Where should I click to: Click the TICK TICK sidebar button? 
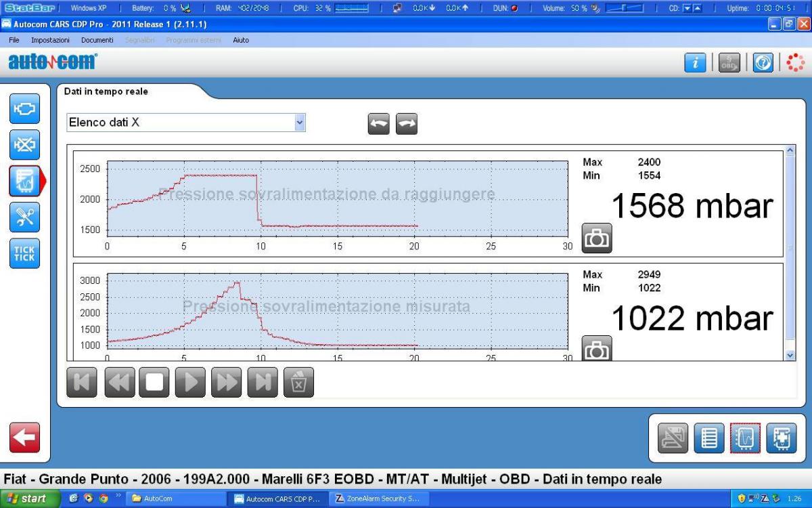click(24, 253)
